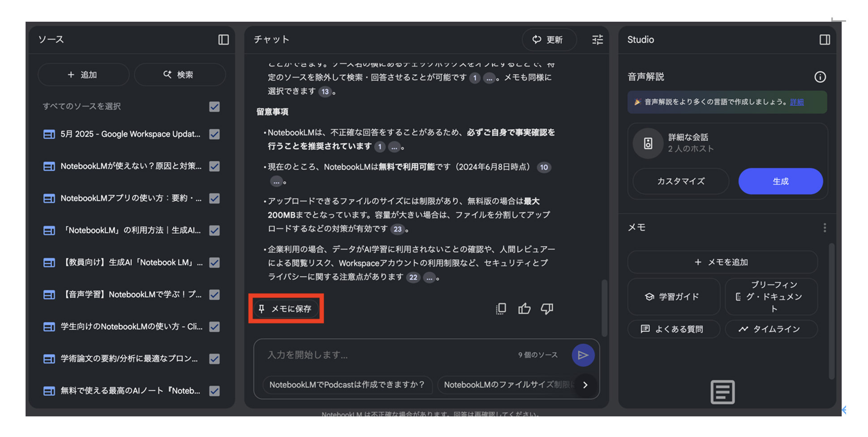Copy the AI response using the copy icon

point(501,308)
